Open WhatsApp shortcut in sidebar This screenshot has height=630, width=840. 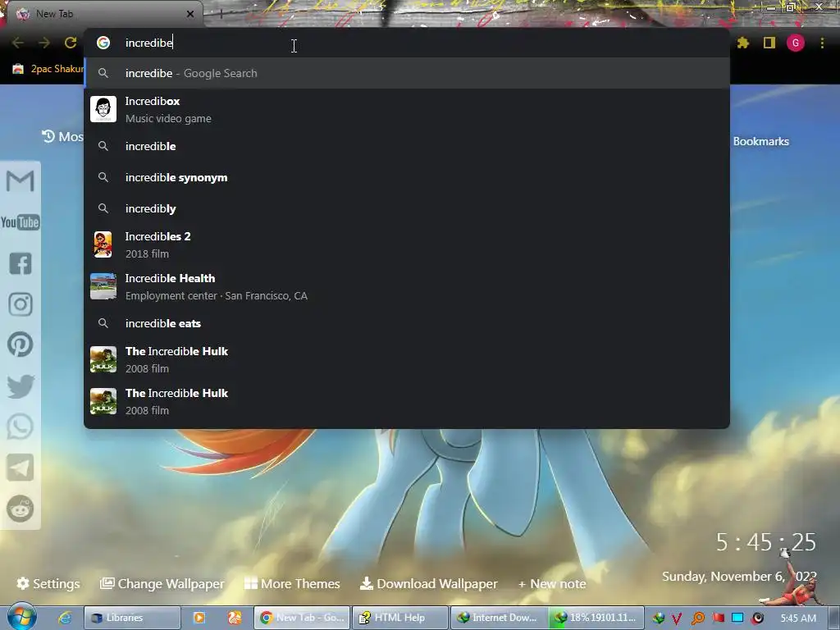(21, 427)
